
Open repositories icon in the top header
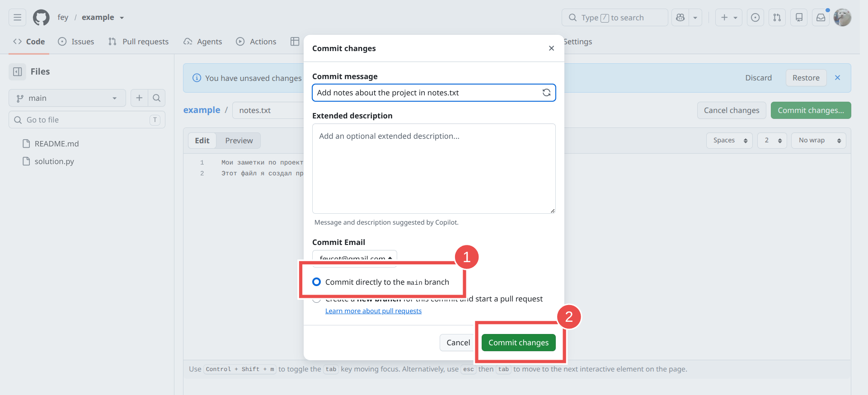point(799,18)
